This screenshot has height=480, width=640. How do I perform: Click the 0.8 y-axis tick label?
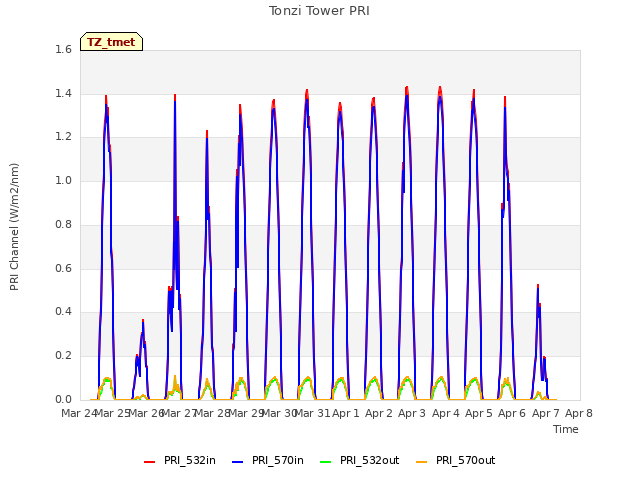click(x=63, y=224)
